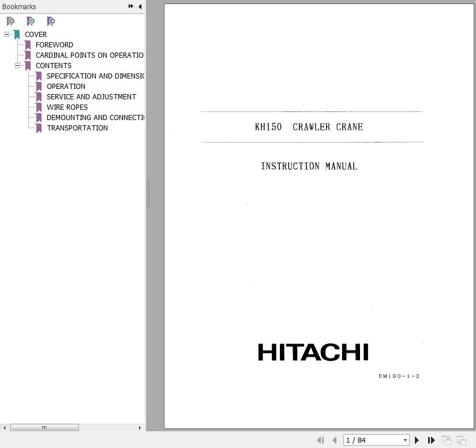Click the delete bookmark icon
Viewport: 476px width, 448px height.
(10, 21)
